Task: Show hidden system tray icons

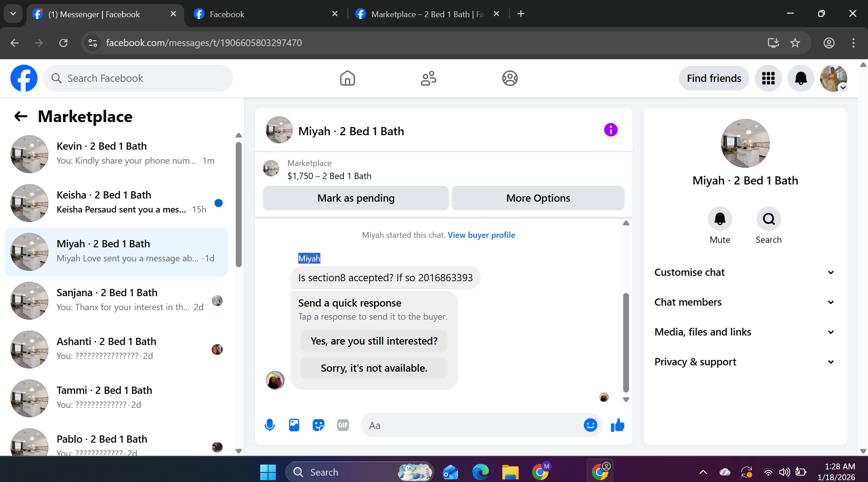Action: click(703, 472)
